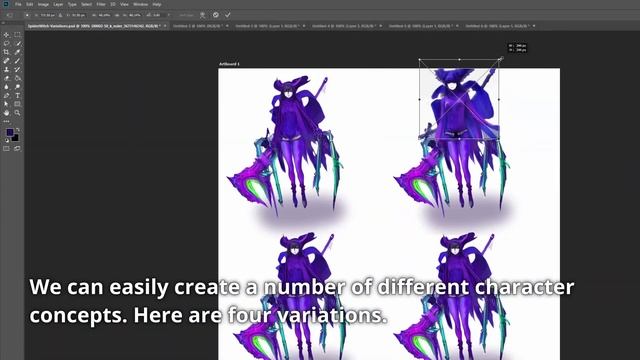Screen dimensions: 640x360
Task: Select the Artboard 1 label
Action: [x=229, y=64]
